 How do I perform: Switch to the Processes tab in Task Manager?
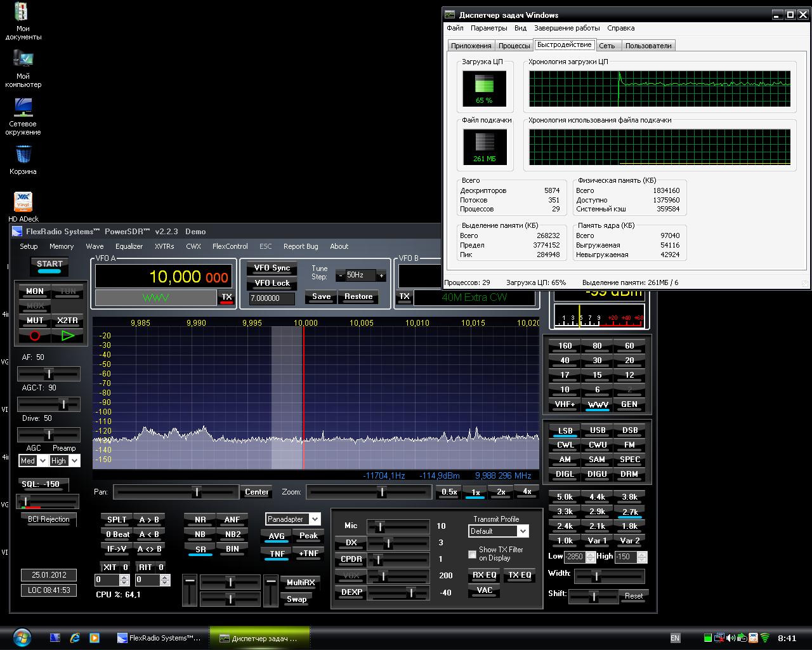514,46
